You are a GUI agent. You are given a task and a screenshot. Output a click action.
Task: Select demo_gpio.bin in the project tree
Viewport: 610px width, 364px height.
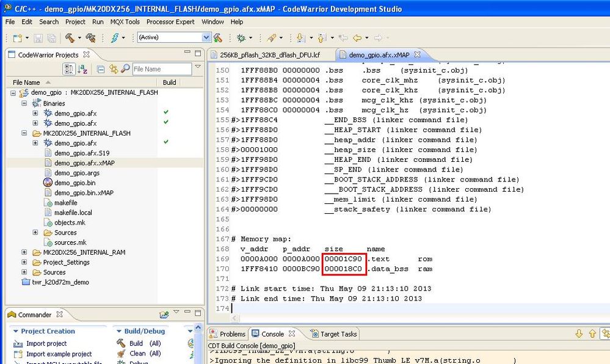point(74,183)
